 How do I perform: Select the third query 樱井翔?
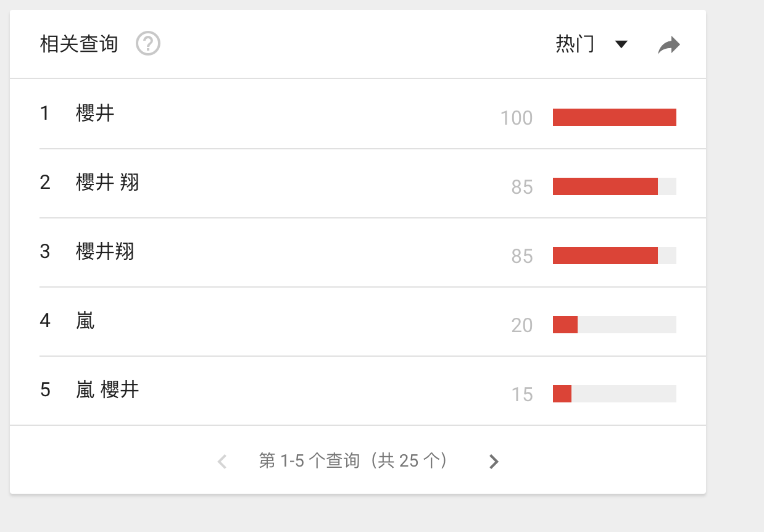pos(105,252)
